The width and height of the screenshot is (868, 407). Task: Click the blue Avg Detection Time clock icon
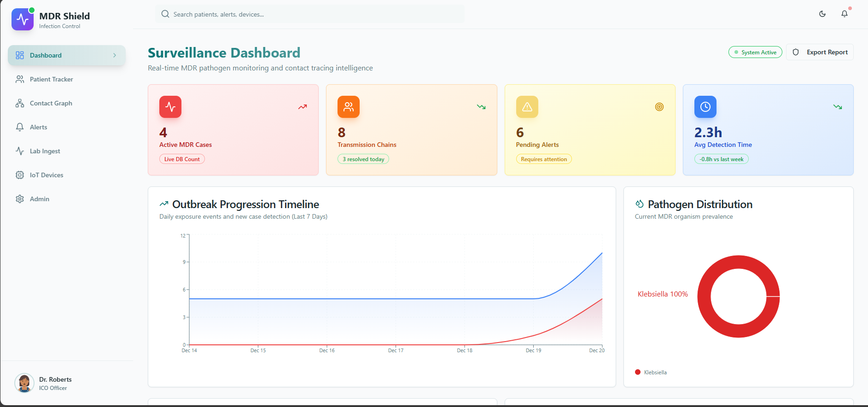coord(705,107)
